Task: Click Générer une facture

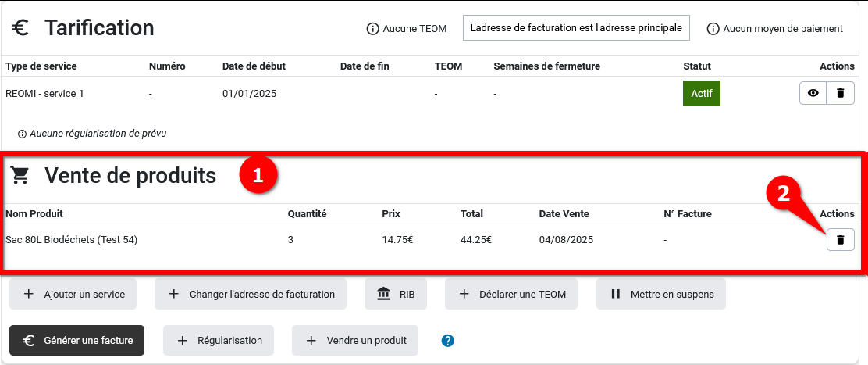Action: click(76, 341)
